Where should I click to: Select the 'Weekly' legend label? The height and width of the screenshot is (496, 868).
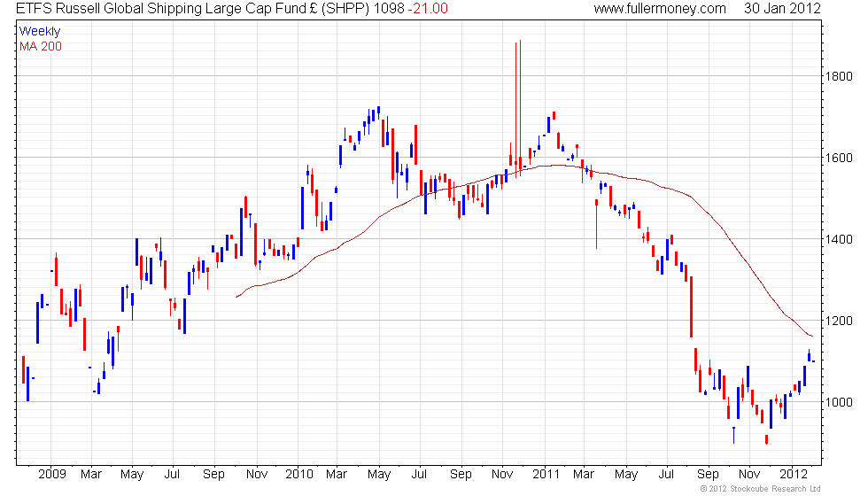coord(39,32)
